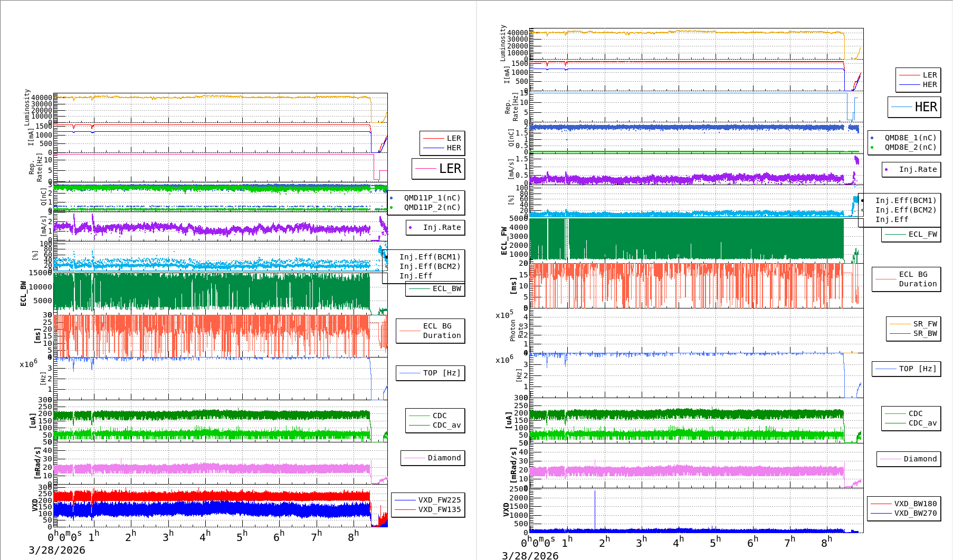Click the ECL_FW legend label

click(x=922, y=234)
